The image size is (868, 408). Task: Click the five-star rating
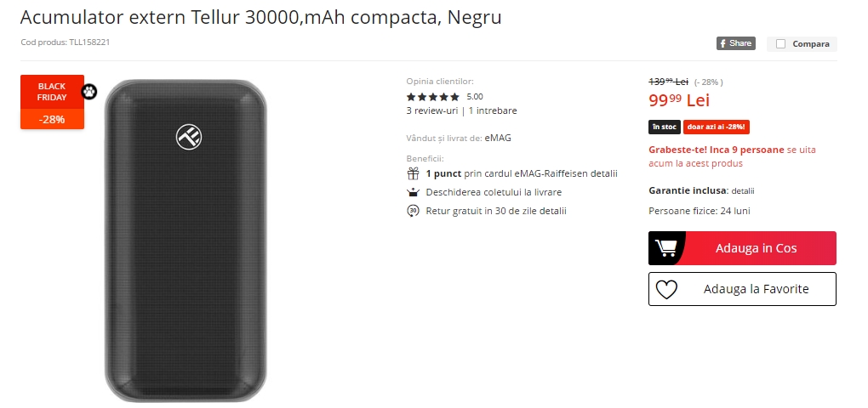click(433, 97)
